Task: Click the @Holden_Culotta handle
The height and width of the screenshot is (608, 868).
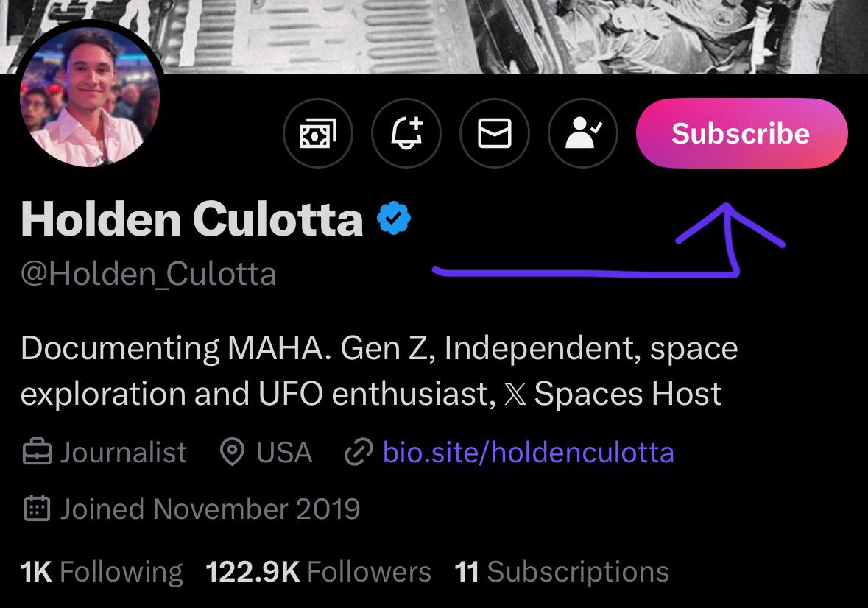Action: click(149, 275)
